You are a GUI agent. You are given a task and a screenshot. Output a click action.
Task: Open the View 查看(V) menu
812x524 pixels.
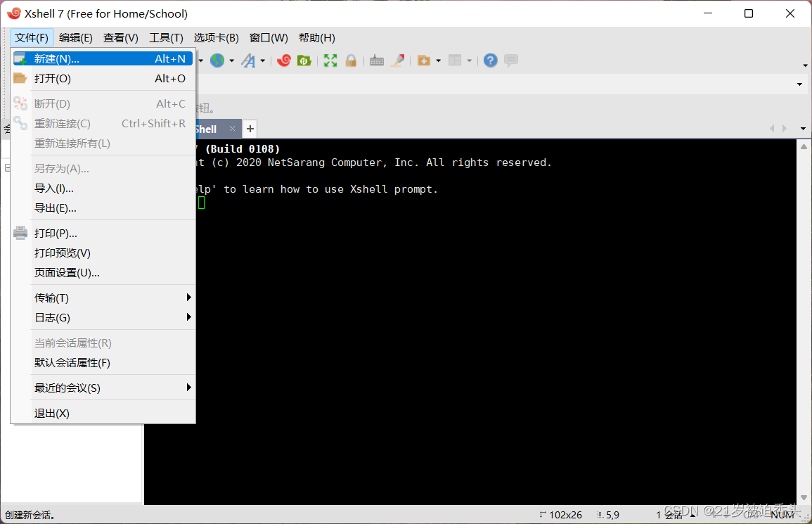tap(121, 38)
